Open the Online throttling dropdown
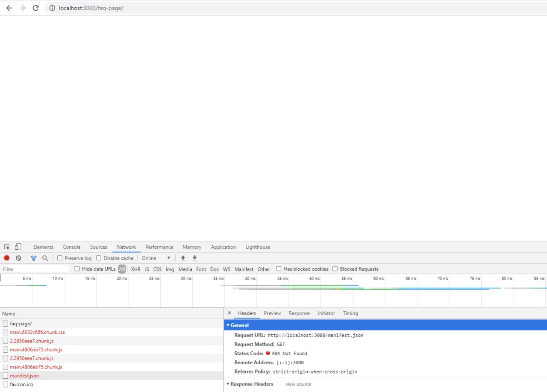This screenshot has height=392, width=547. coord(156,258)
